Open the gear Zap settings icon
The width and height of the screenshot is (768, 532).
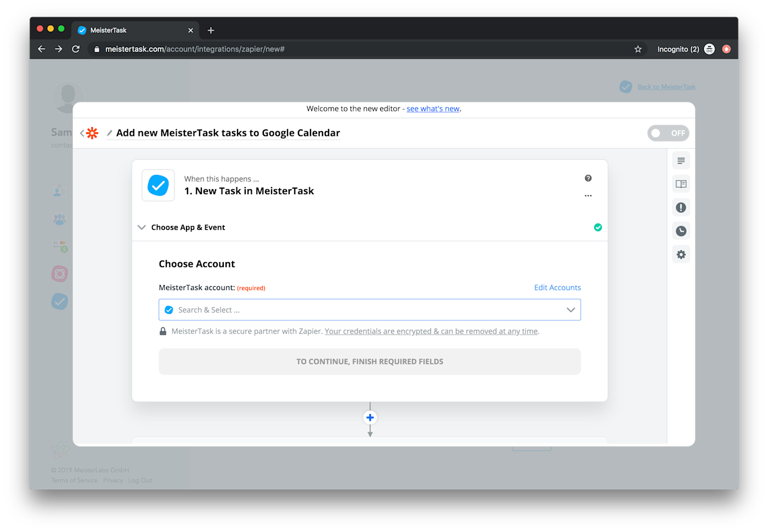coord(681,255)
